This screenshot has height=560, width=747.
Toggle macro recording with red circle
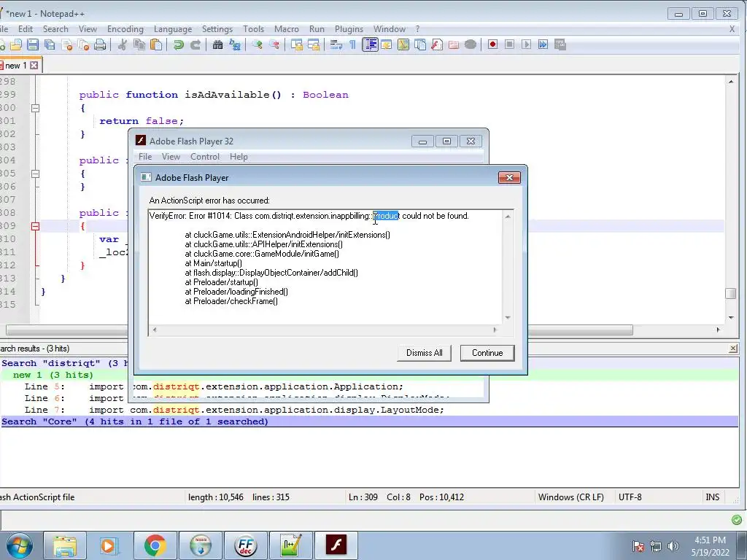(492, 44)
